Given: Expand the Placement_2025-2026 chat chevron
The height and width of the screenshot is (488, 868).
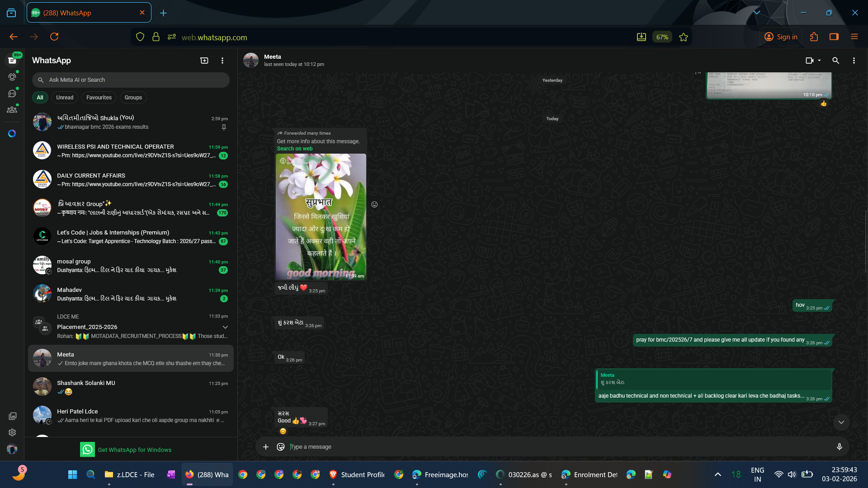Looking at the screenshot, I should (225, 327).
